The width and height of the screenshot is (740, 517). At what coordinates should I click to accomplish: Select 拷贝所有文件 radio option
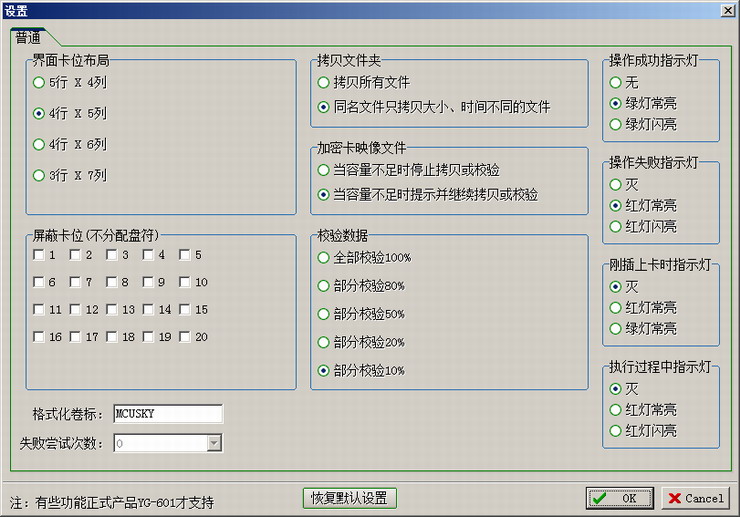click(324, 83)
